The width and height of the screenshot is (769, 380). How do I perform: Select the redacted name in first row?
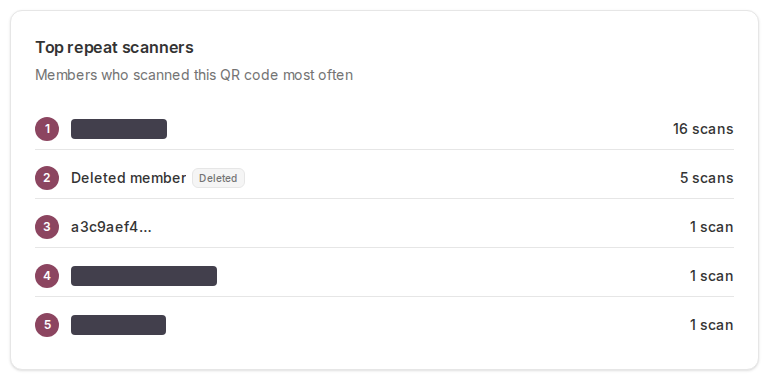click(119, 129)
